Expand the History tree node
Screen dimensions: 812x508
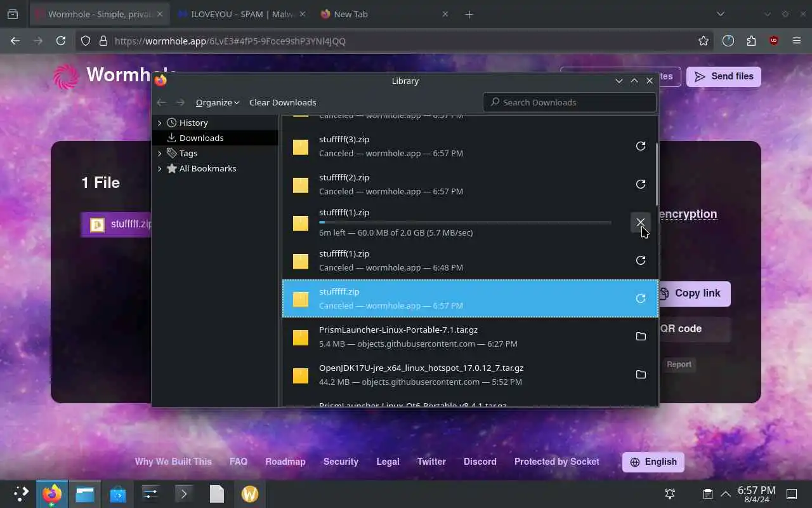(159, 123)
